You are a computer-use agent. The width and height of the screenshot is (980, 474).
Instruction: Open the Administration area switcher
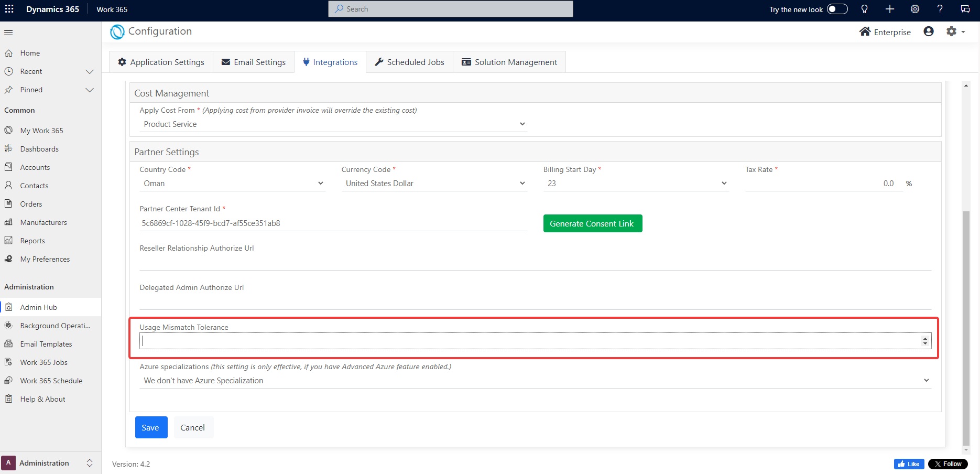click(x=50, y=463)
